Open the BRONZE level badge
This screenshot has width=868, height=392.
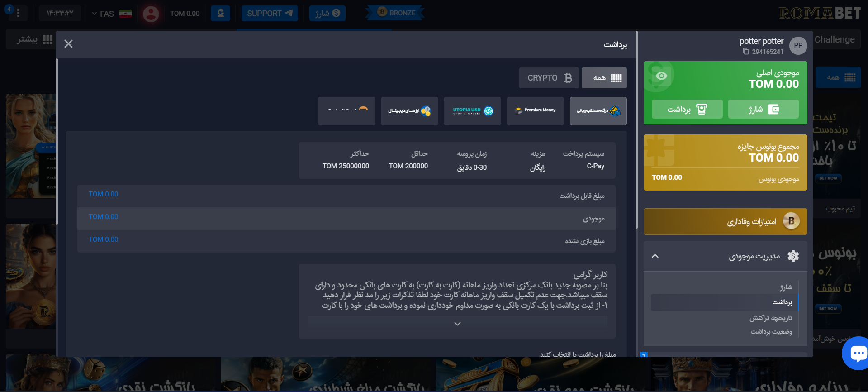[395, 13]
